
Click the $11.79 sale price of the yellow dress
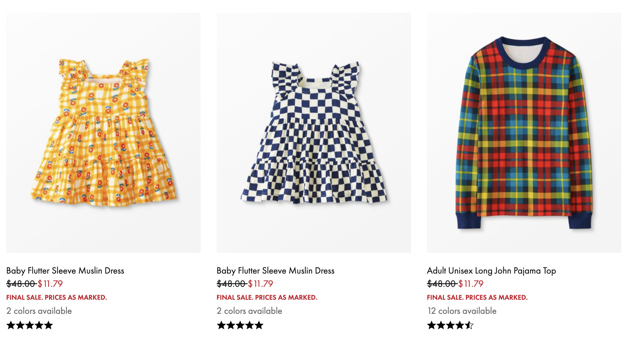tap(50, 284)
